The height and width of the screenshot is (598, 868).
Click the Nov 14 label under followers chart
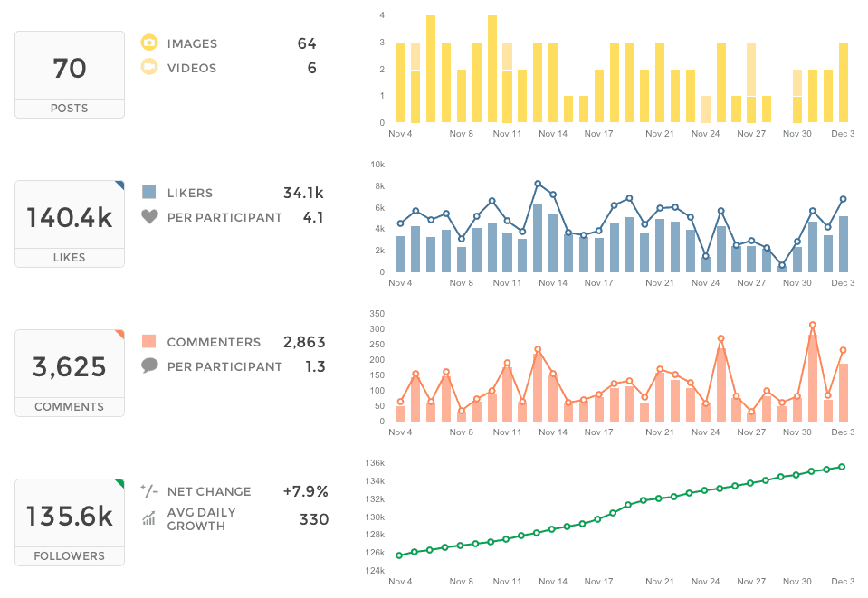553,582
